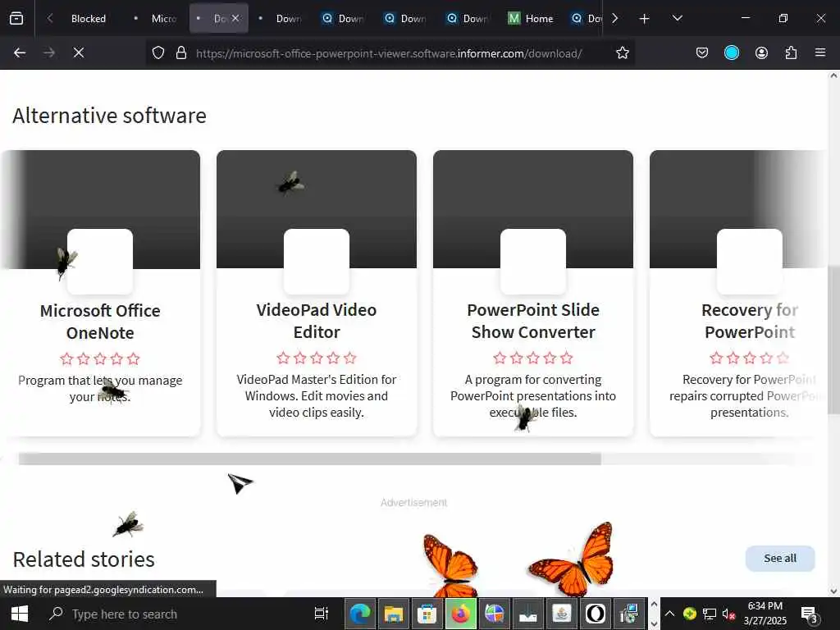Viewport: 840px width, 630px height.
Task: Expand the list all tabs dropdown
Action: tap(677, 18)
